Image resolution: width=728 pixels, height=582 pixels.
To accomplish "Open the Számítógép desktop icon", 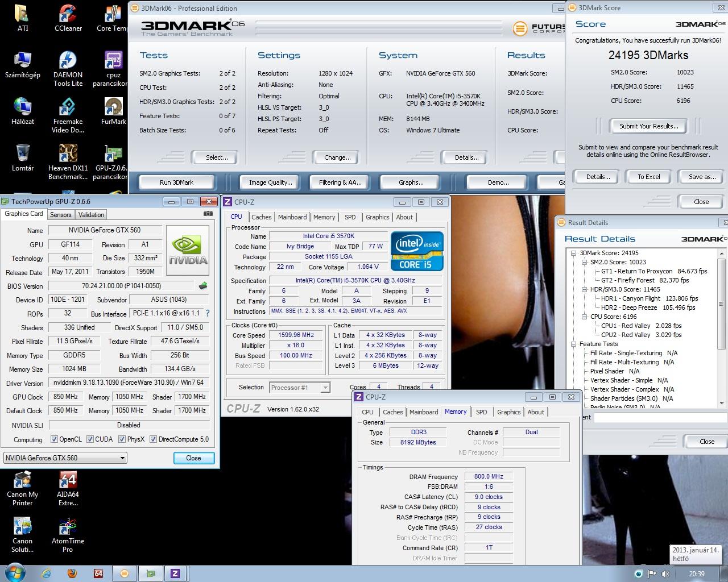I will tap(23, 64).
